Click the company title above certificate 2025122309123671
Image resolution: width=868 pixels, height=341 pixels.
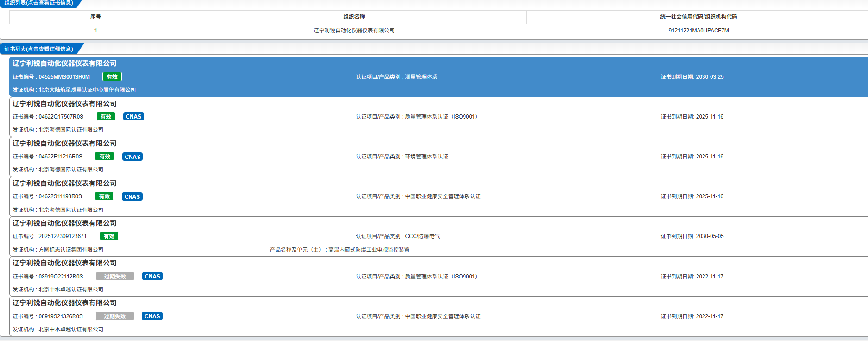(x=64, y=223)
